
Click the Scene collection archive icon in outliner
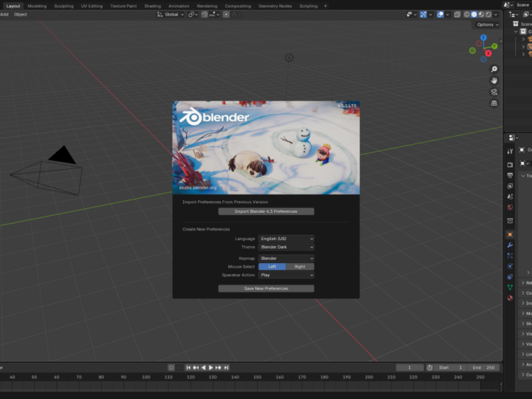click(516, 24)
